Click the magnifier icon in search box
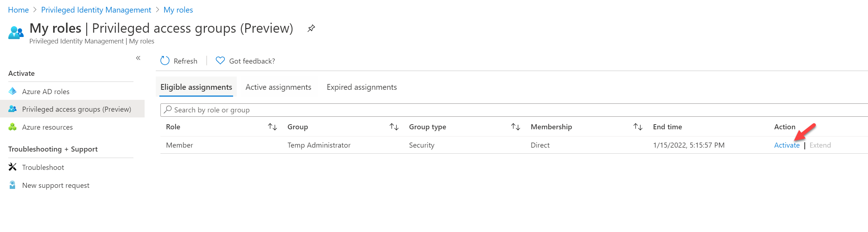Image resolution: width=868 pixels, height=232 pixels. (x=168, y=110)
